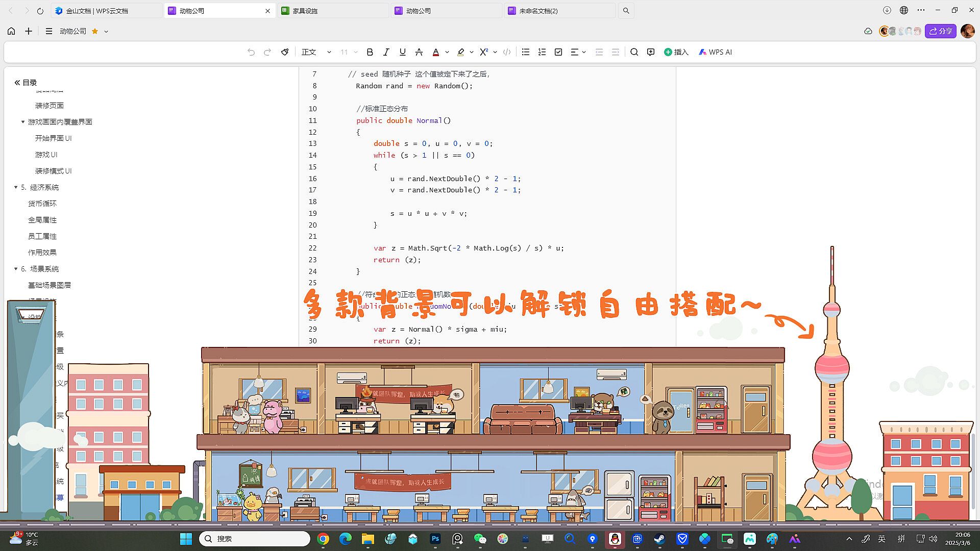The width and height of the screenshot is (980, 551).
Task: Collapse the 5. 经济系统 outline section
Action: pos(16,187)
